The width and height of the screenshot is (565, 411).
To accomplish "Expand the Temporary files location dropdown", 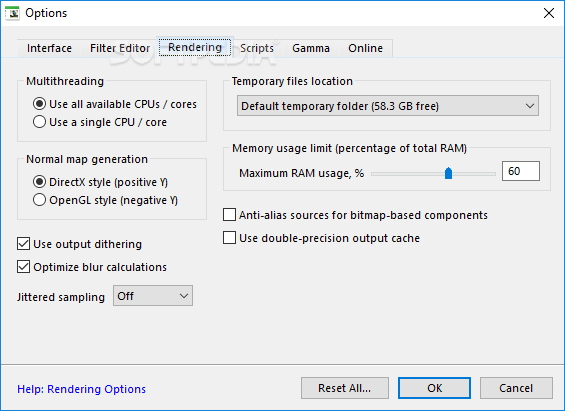I will pyautogui.click(x=388, y=106).
